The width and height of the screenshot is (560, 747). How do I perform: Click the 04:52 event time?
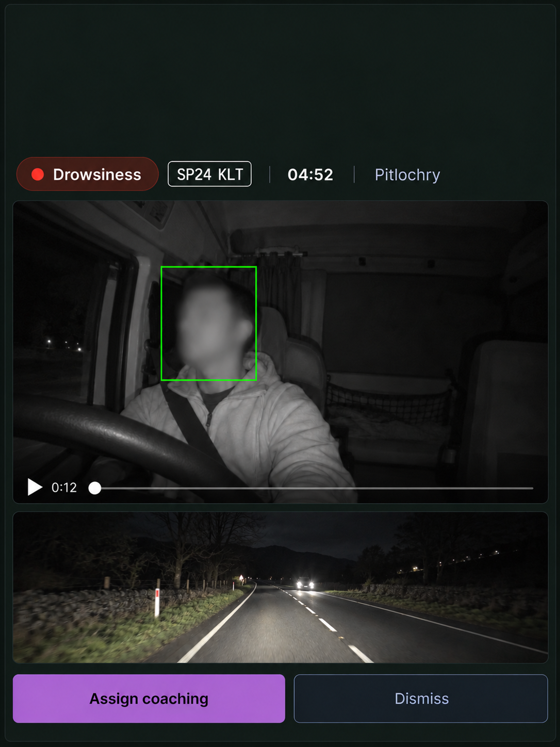tap(310, 175)
